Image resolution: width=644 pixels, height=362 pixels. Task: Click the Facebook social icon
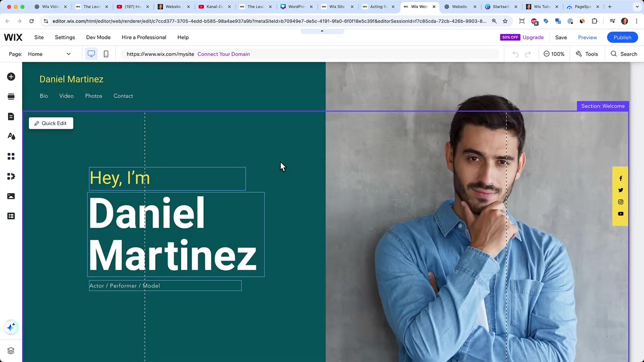[620, 178]
